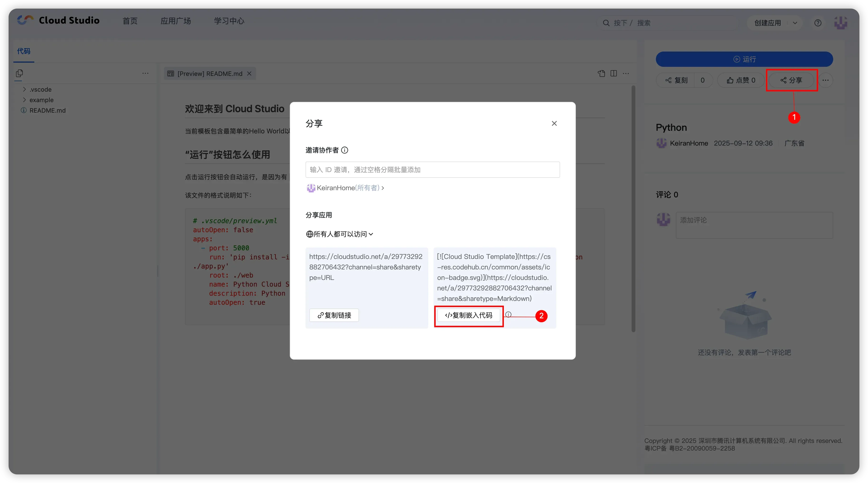Click the split editor layout icon
The width and height of the screenshot is (868, 483).
click(x=614, y=73)
